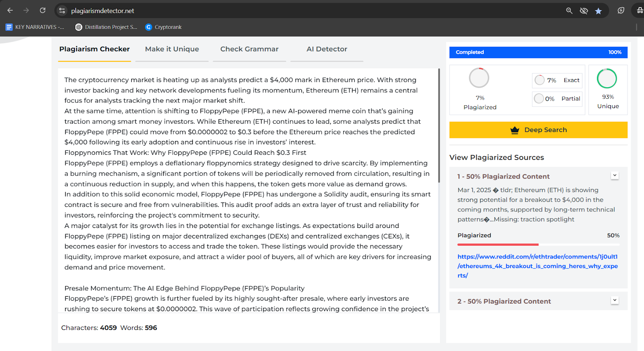Click the address bar URL plagiarismdetector.net

[x=103, y=11]
